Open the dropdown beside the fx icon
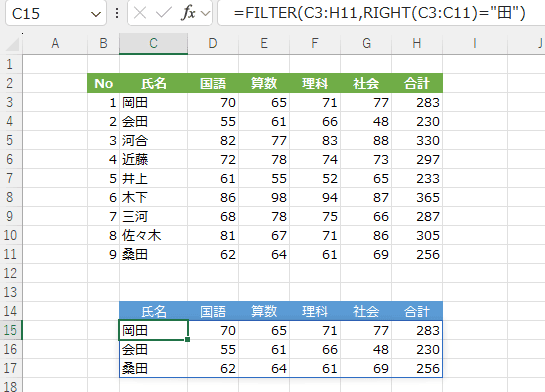Screen dimensions: 545x392 (206, 14)
